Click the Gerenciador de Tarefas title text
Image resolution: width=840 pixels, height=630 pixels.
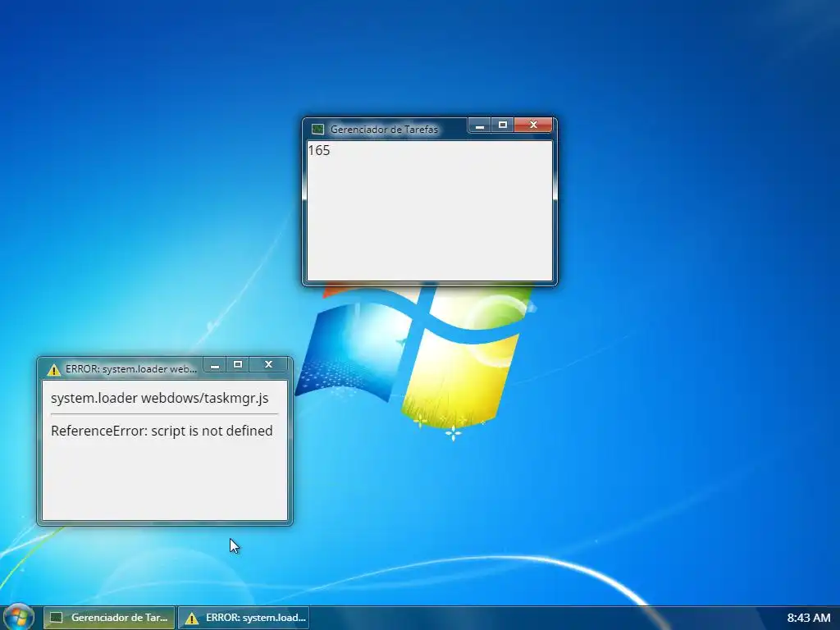[x=384, y=129]
